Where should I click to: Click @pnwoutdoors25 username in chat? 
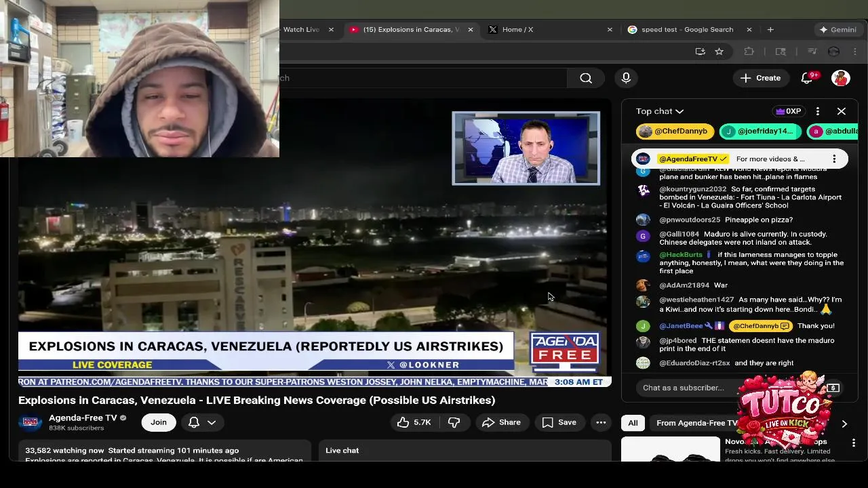[x=690, y=220]
